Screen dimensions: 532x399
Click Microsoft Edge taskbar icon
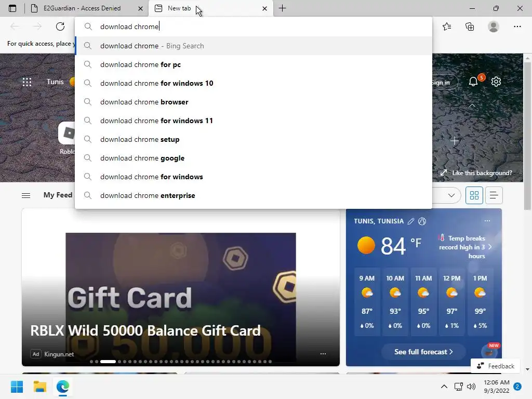tap(63, 387)
